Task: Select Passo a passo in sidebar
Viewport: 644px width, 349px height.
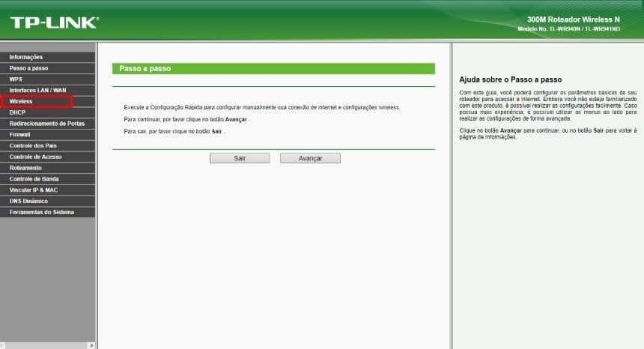Action: pyautogui.click(x=47, y=68)
